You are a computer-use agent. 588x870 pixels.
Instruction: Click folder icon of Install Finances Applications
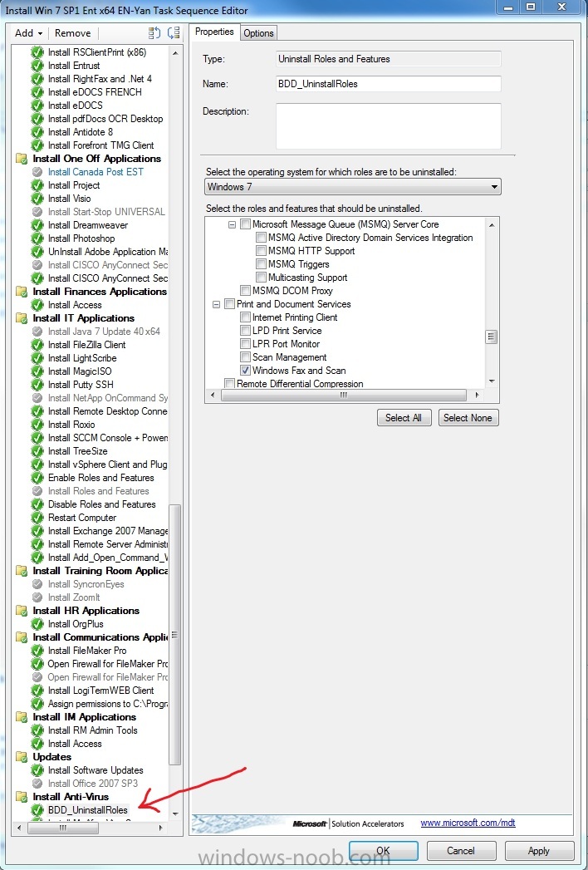[22, 292]
